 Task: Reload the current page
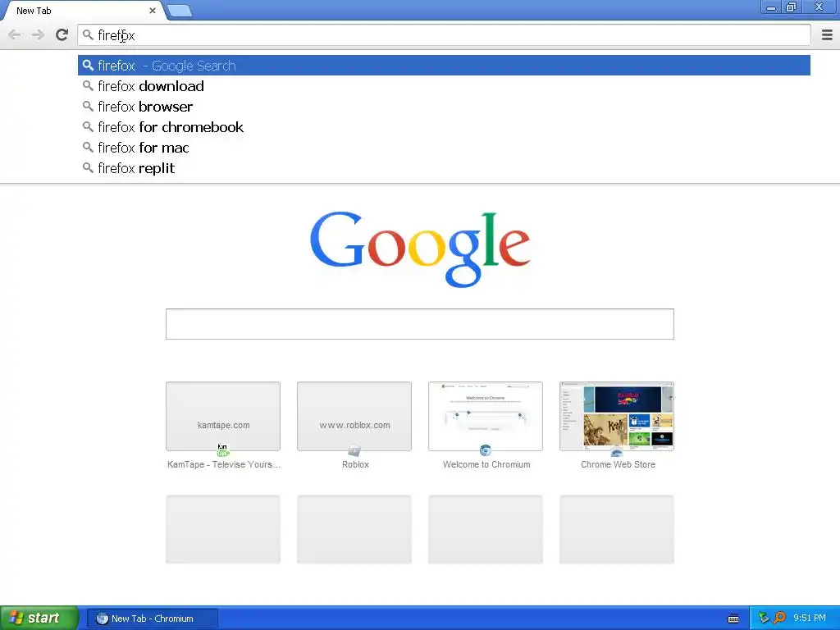(62, 34)
